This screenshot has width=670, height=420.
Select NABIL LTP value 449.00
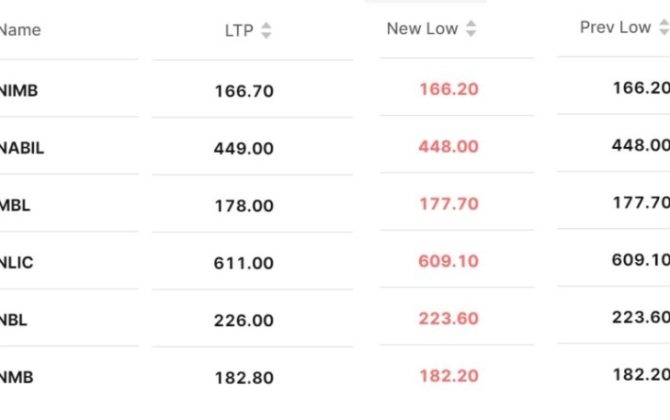pos(243,148)
